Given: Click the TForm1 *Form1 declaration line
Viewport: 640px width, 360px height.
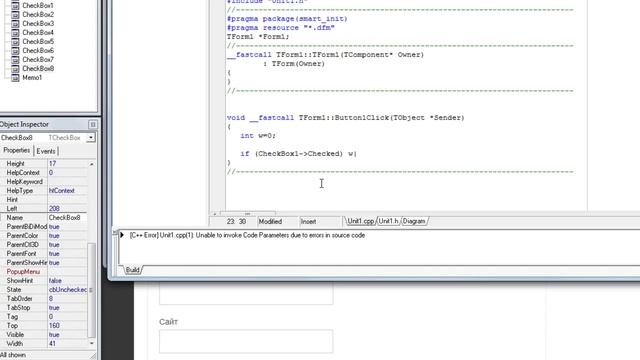Looking at the screenshot, I should 258,37.
